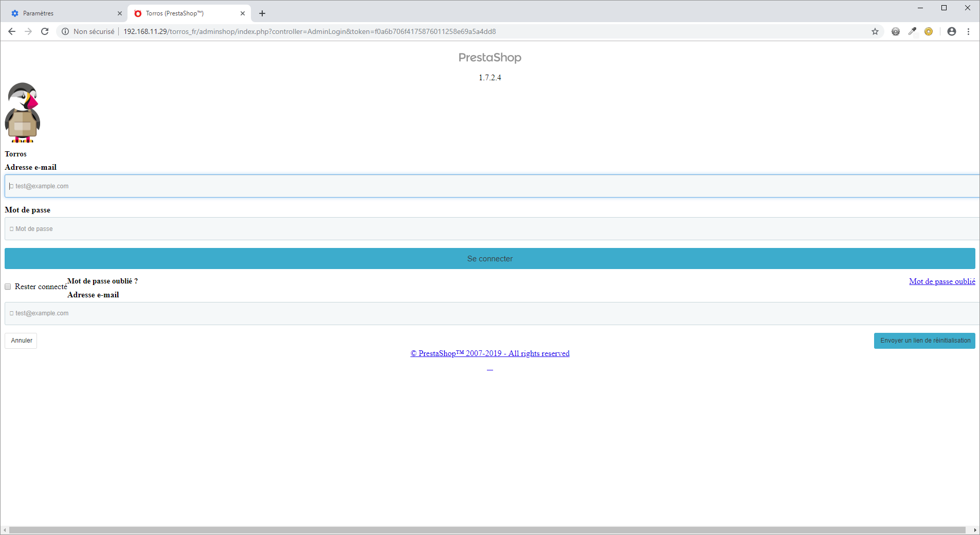This screenshot has width=980, height=535.
Task: Maximize the Chrome window
Action: click(x=944, y=8)
